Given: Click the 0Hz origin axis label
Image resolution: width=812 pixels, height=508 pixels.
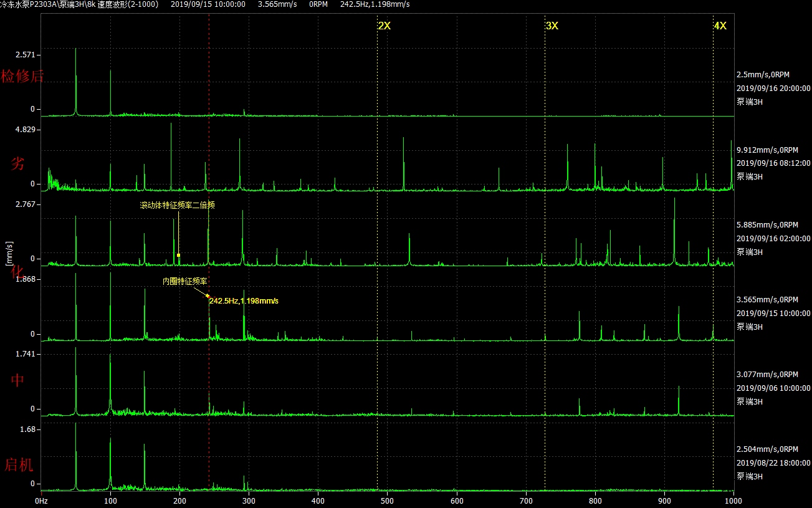Looking at the screenshot, I should 42,500.
